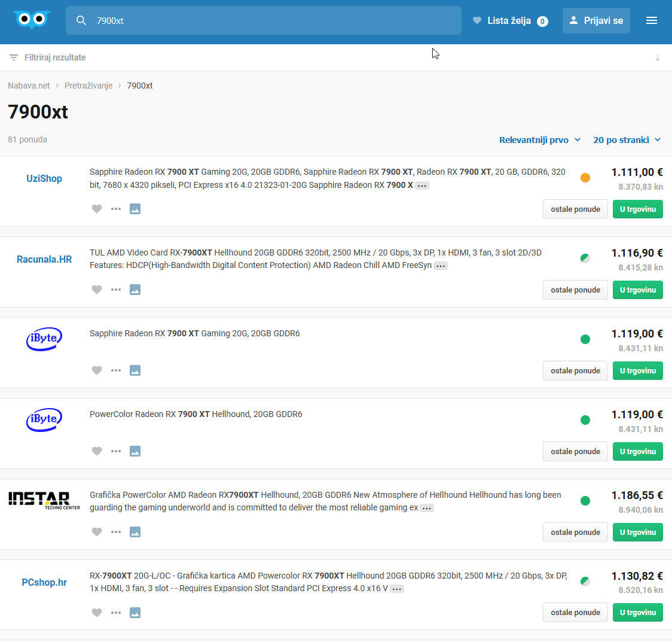Screen dimensions: 672x642
Task: Click ostale ponude for iByte PowerColor offer
Action: tap(575, 451)
